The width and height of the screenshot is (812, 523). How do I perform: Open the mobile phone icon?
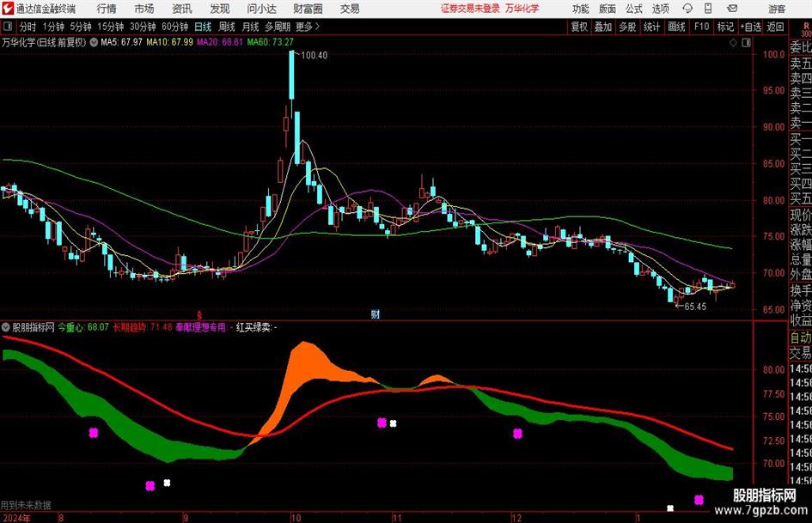tap(708, 9)
